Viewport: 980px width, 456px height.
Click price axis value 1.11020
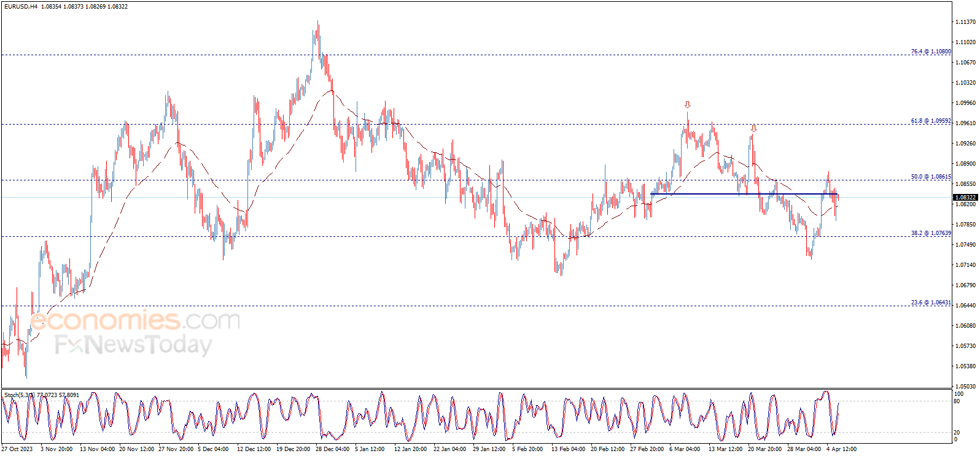(x=965, y=42)
